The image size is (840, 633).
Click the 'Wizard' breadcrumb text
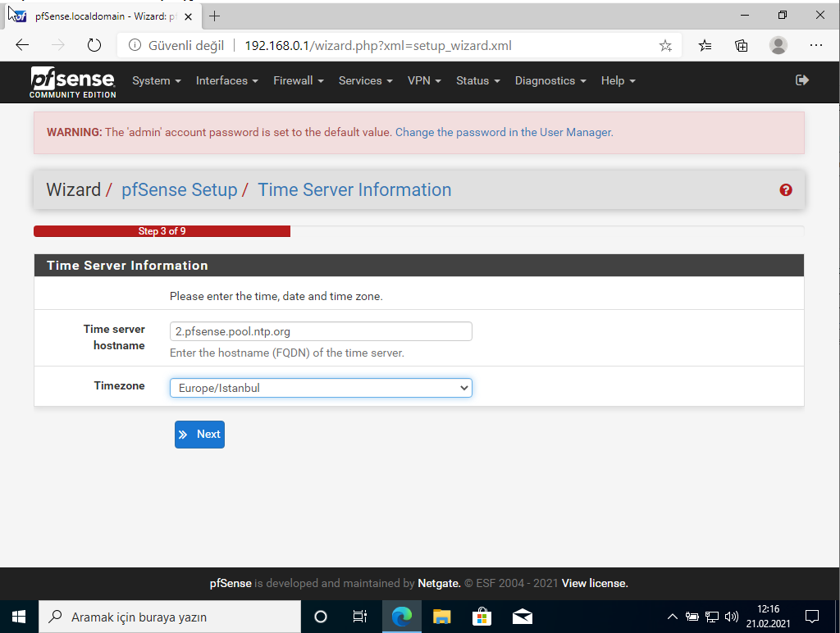click(73, 190)
